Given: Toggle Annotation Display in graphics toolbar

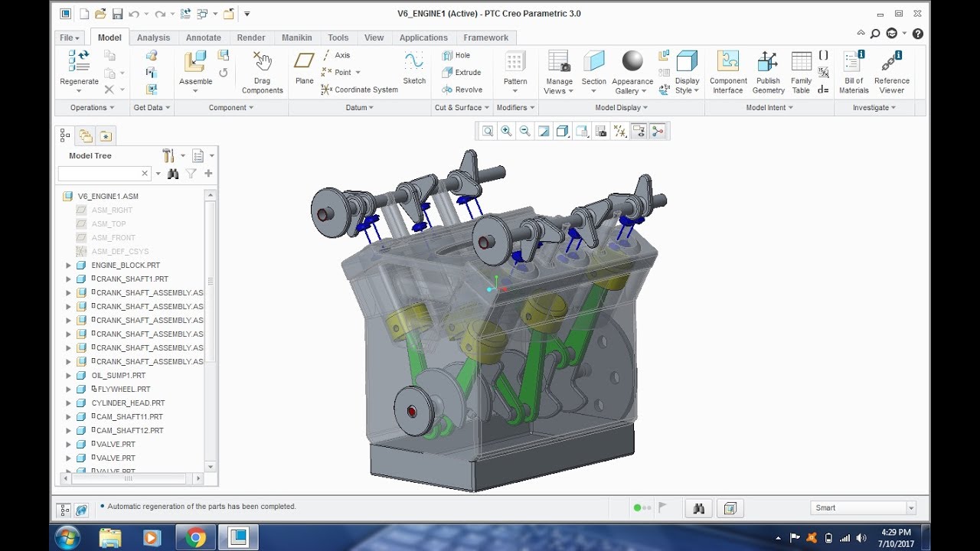Looking at the screenshot, I should point(639,132).
